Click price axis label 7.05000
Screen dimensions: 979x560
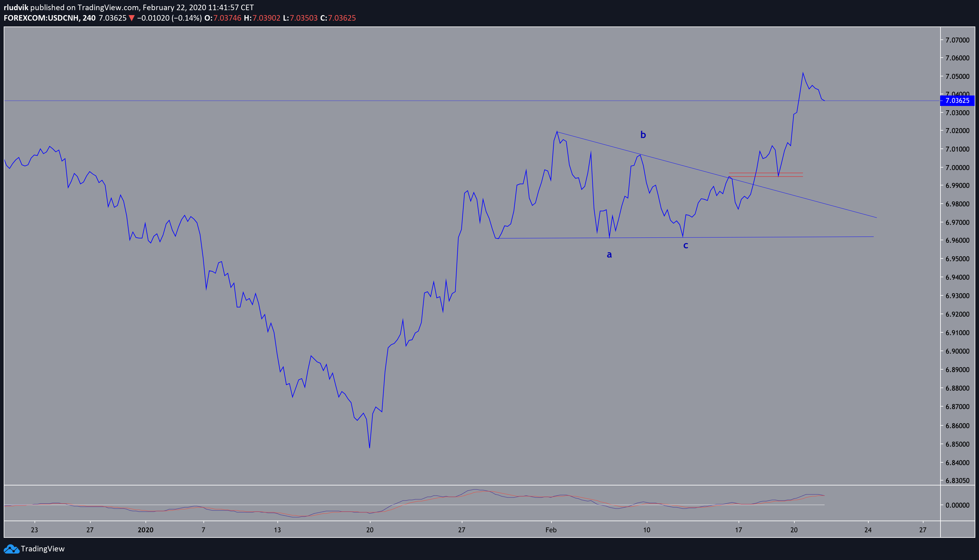click(x=957, y=76)
